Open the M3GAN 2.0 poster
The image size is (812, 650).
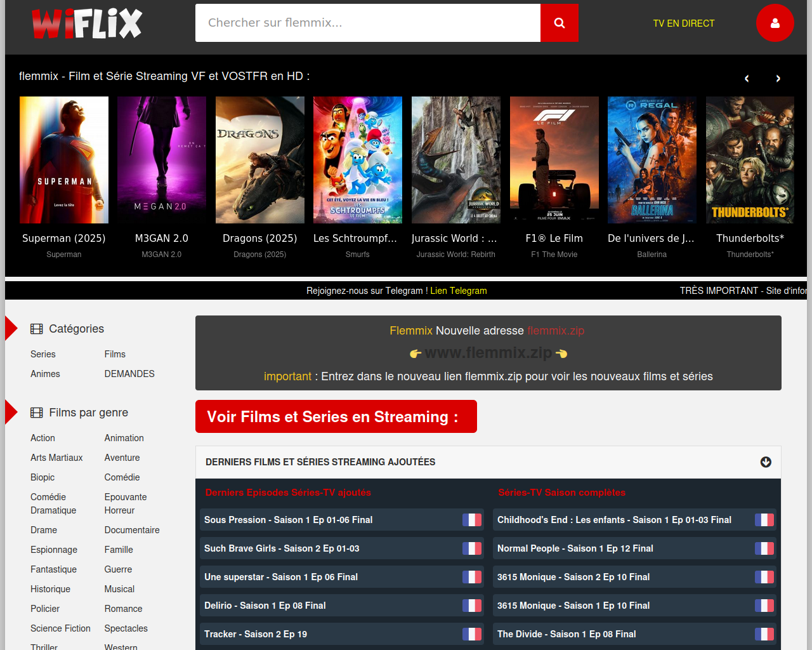162,160
